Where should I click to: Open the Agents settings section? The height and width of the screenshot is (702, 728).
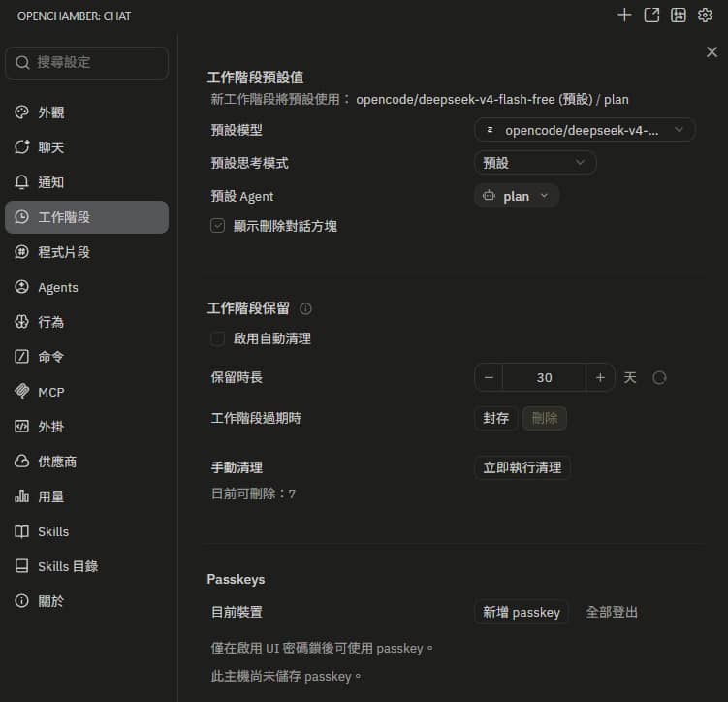(86, 286)
